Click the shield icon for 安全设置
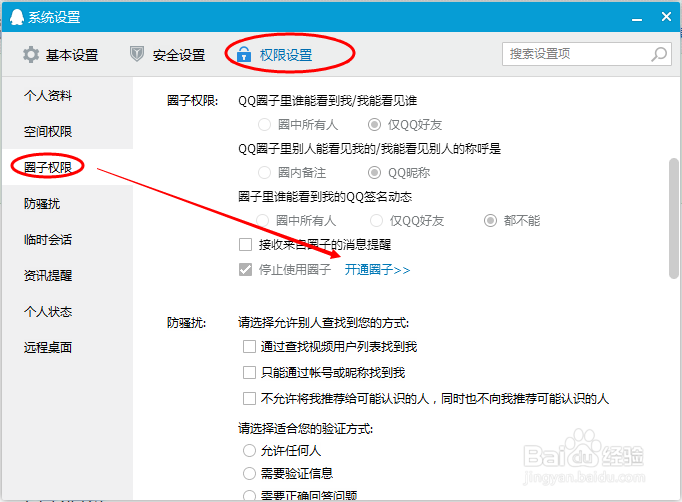This screenshot has width=682, height=502. (x=137, y=54)
